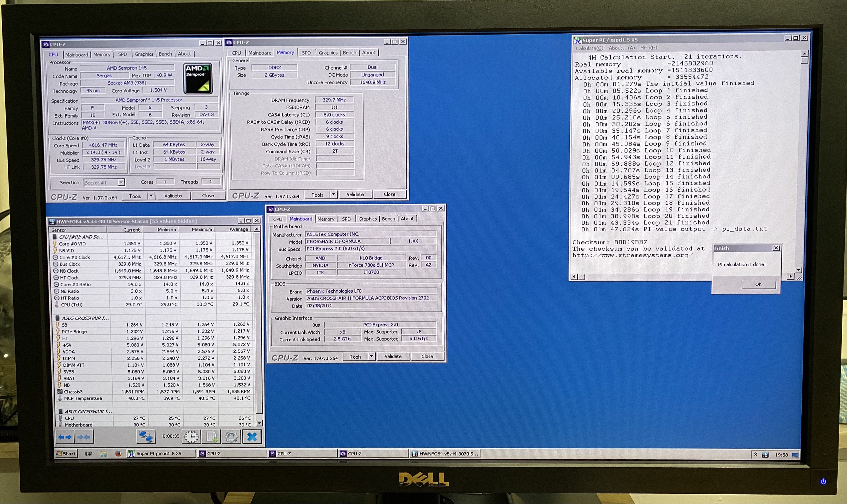Click Super PI / mod1.5 XS taskbar button
This screenshot has width=847, height=504.
tap(161, 454)
